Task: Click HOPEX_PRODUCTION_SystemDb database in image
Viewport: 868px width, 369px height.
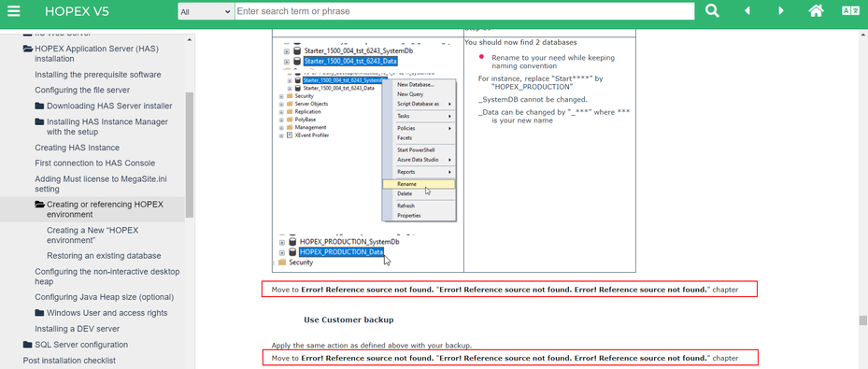Action: click(349, 242)
